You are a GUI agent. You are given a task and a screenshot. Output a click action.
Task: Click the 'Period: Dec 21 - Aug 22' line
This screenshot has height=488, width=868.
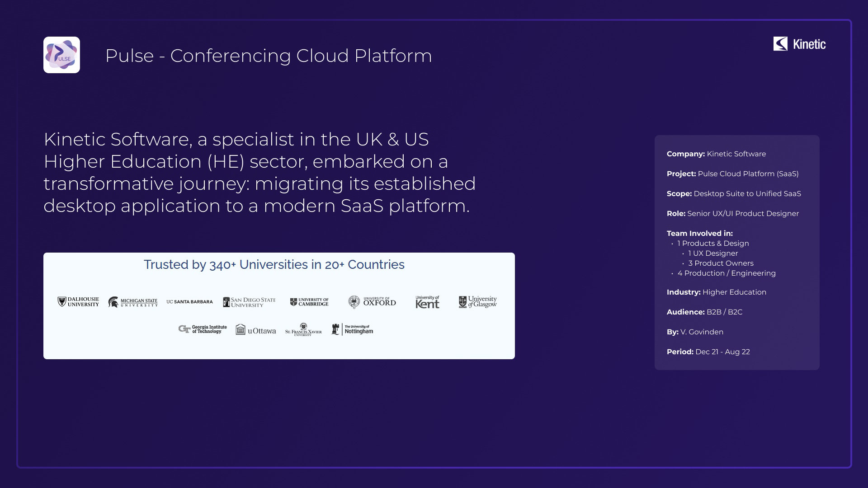pyautogui.click(x=708, y=352)
